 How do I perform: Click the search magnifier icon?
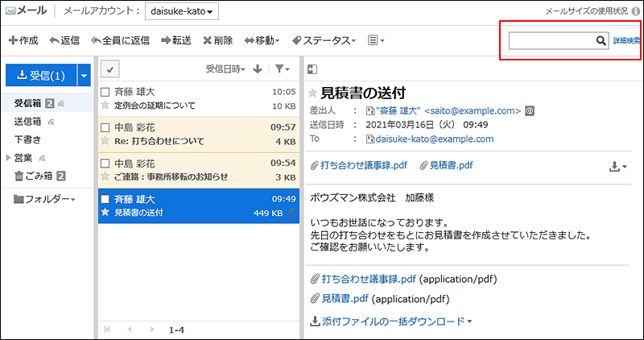[x=600, y=40]
